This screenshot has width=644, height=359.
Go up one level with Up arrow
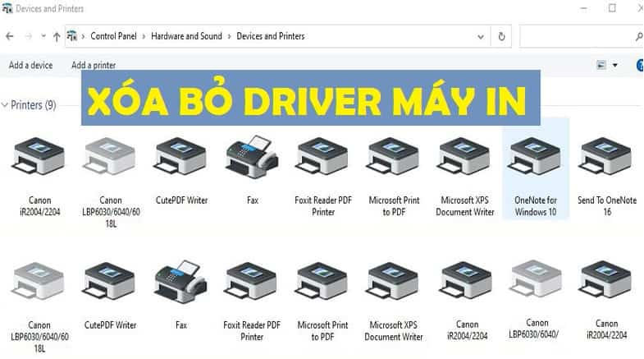point(57,37)
